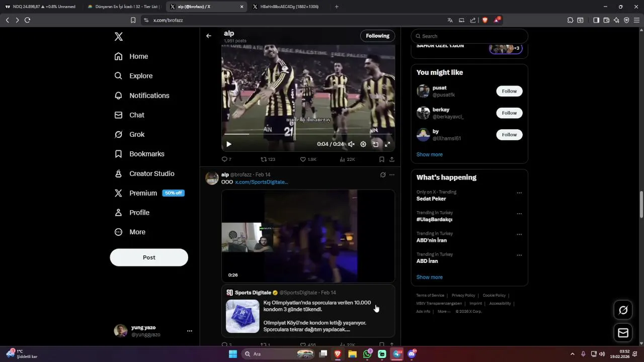
Task: Open video settings gear
Action: pos(363,144)
